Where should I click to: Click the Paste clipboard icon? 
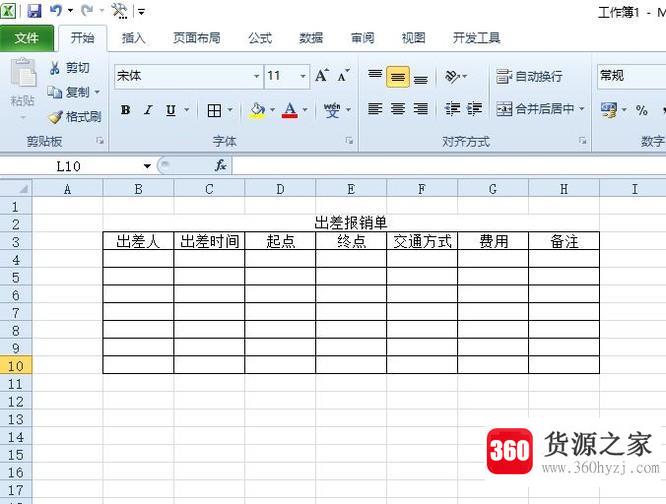23,73
